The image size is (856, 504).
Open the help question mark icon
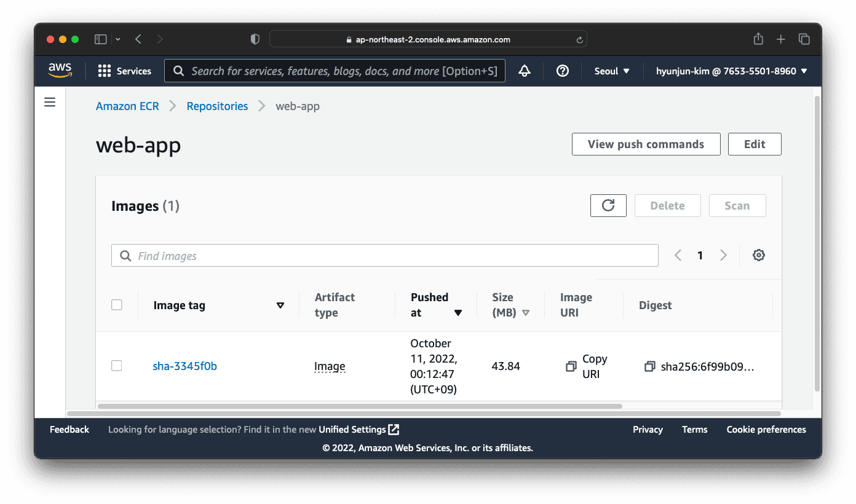(x=562, y=71)
